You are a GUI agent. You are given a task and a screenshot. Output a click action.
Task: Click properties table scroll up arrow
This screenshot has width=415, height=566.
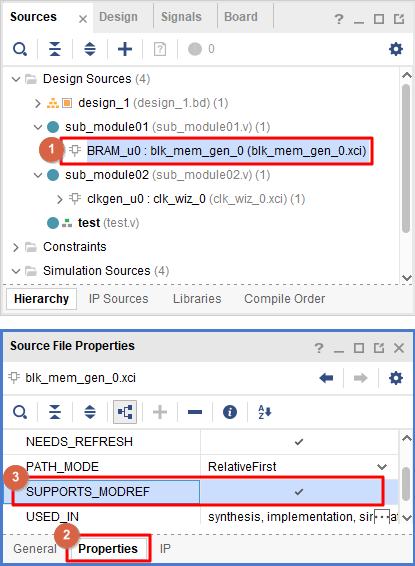click(407, 438)
